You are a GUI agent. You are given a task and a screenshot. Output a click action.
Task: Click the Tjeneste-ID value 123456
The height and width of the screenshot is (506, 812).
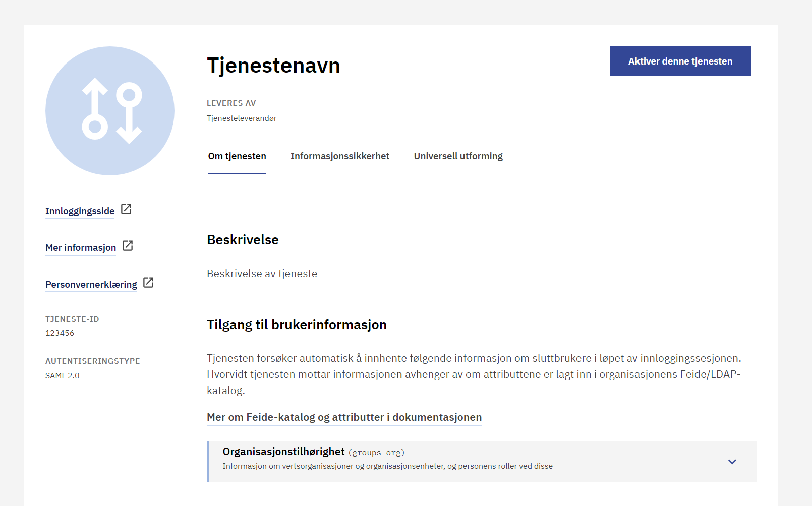60,333
